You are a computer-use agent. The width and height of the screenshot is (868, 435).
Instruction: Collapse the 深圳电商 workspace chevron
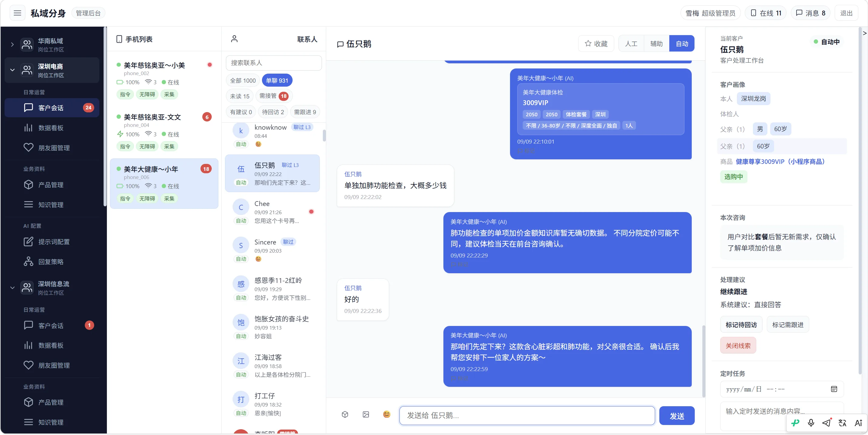pos(12,70)
